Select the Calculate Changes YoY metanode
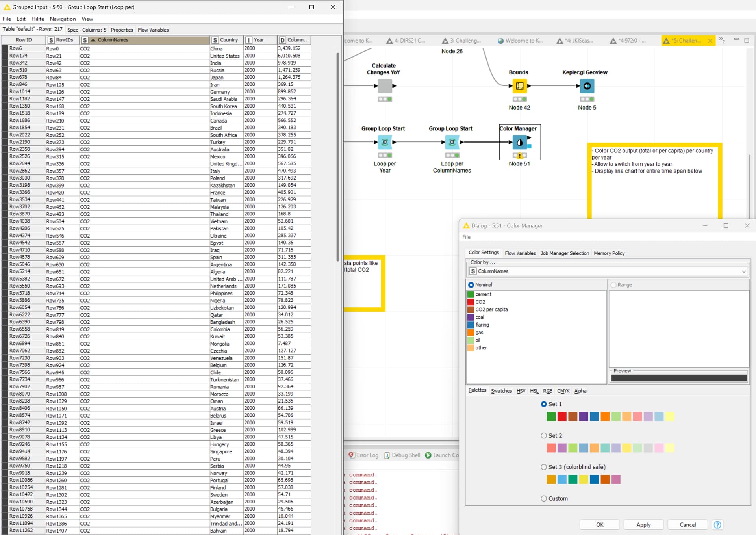 pyautogui.click(x=385, y=86)
